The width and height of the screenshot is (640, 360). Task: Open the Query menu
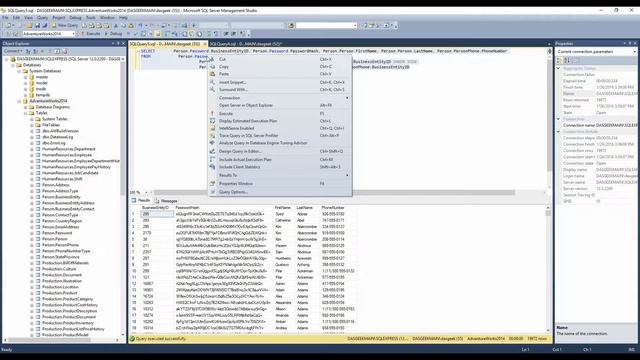click(42, 18)
